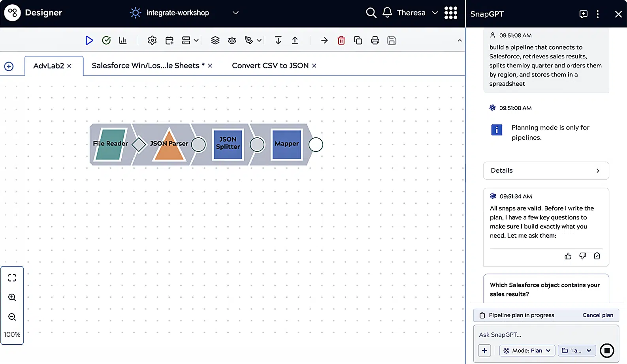Give thumbs down to SnapGPT response

582,256
